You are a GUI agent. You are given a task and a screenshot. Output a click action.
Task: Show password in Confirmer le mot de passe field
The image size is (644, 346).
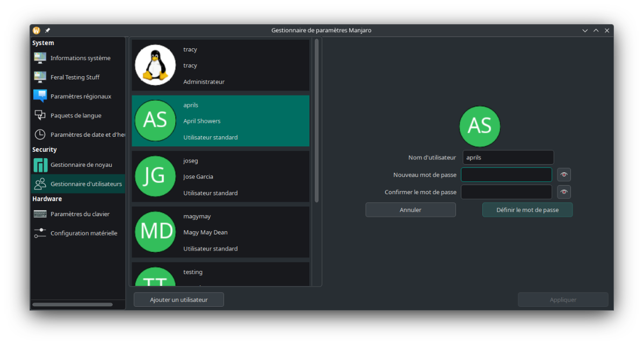[564, 192]
